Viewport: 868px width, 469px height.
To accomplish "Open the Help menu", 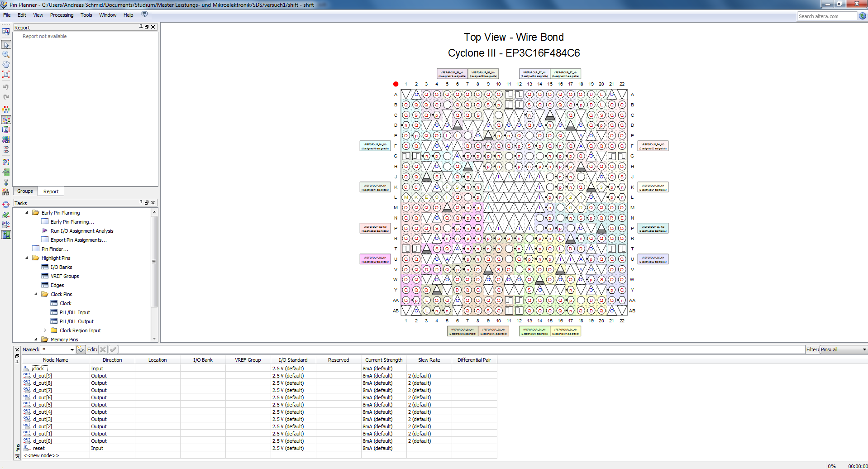I will pos(129,15).
